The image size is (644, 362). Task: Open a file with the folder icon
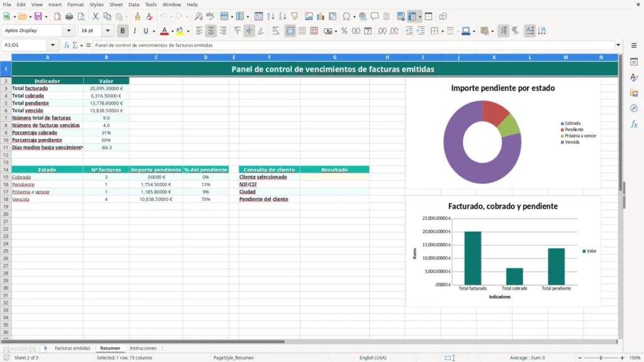[22, 16]
